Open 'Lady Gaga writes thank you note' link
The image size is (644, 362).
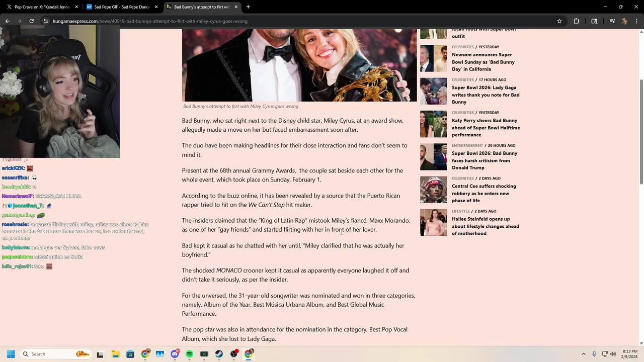[486, 95]
